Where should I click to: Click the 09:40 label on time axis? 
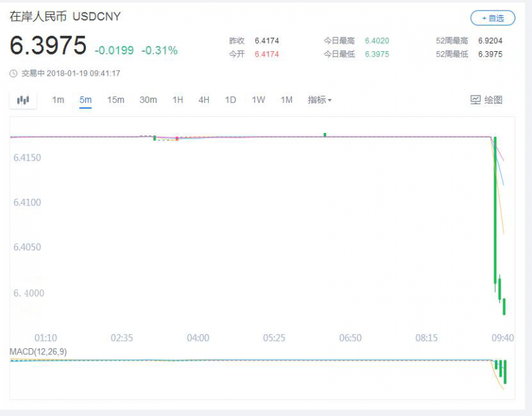pyautogui.click(x=502, y=338)
